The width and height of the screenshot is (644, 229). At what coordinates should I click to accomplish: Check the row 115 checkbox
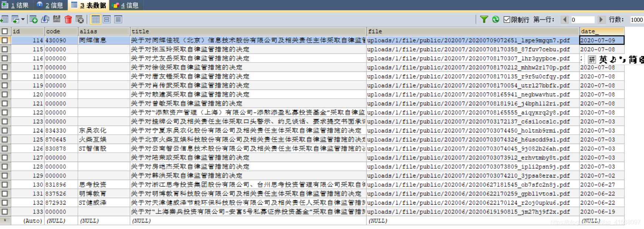[x=5, y=49]
